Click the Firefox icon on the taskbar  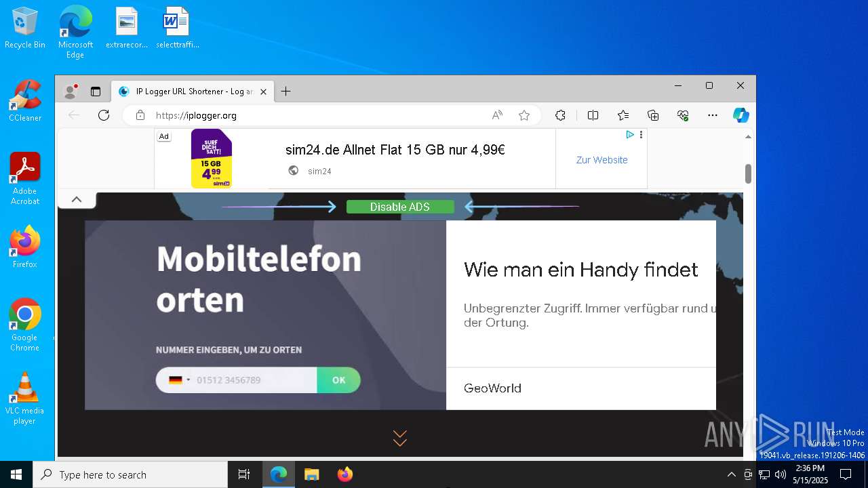pyautogui.click(x=344, y=474)
